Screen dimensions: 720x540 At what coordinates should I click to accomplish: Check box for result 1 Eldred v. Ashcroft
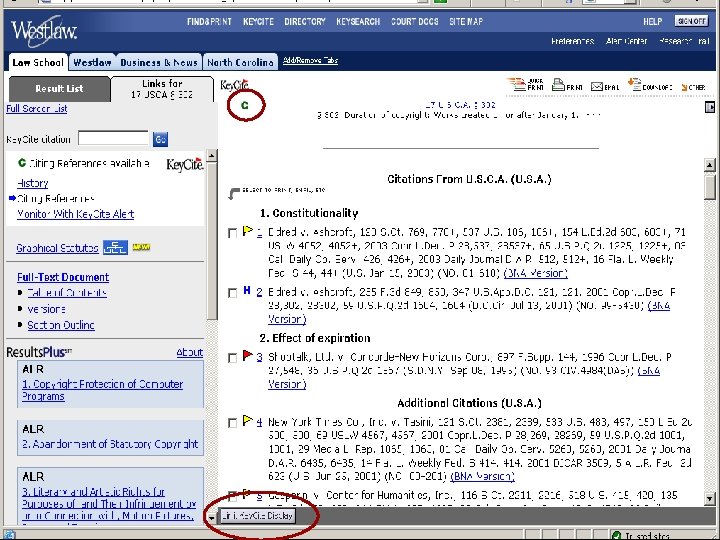232,233
